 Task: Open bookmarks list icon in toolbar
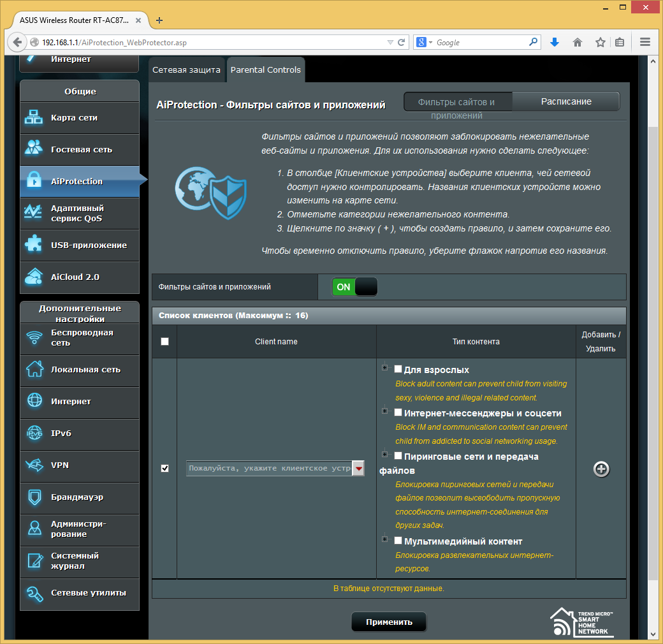tap(620, 42)
